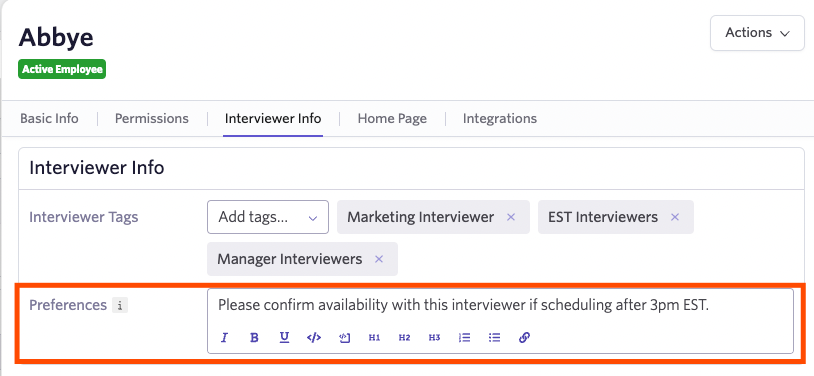Toggle bold formatting in Preferences editor
814x376 pixels.
pos(254,338)
